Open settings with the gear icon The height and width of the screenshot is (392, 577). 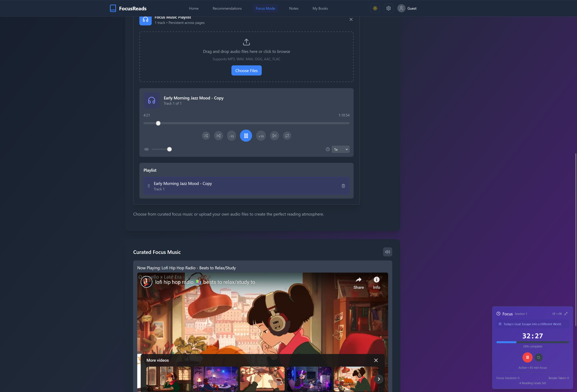click(388, 8)
